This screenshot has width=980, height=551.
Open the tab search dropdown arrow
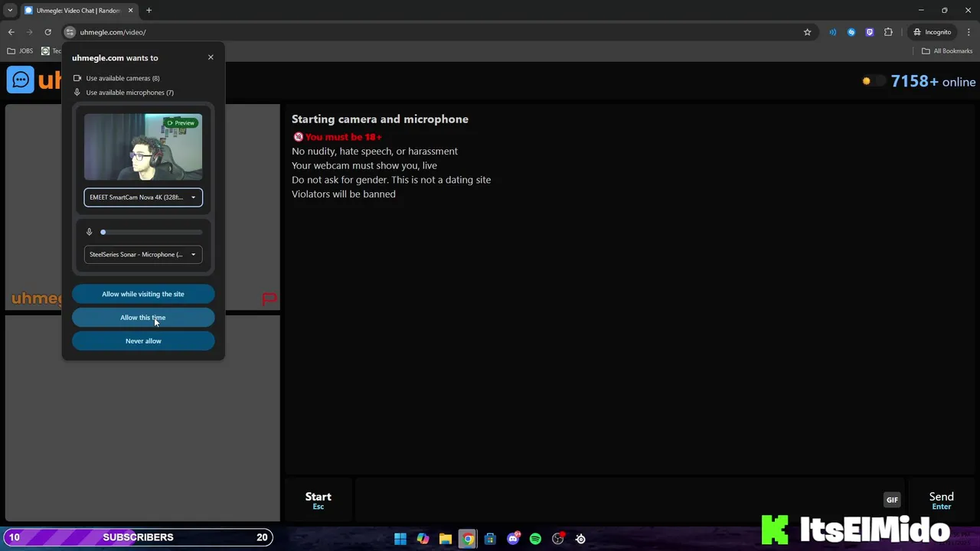(x=10, y=11)
